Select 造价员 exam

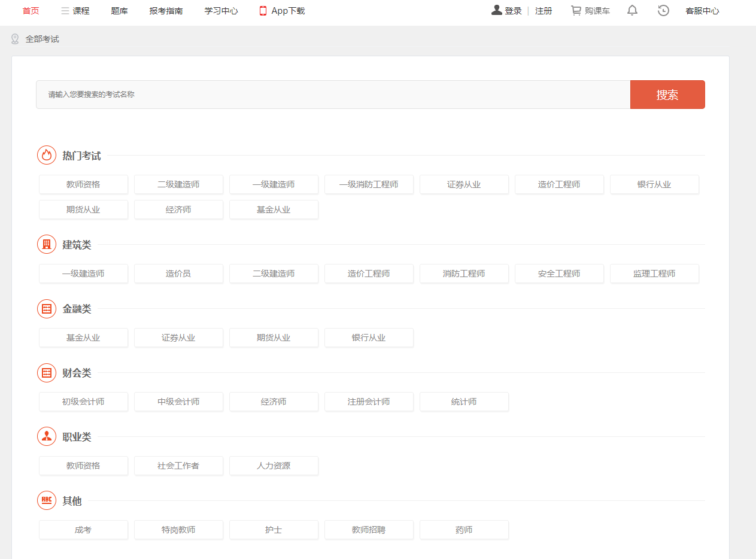178,274
